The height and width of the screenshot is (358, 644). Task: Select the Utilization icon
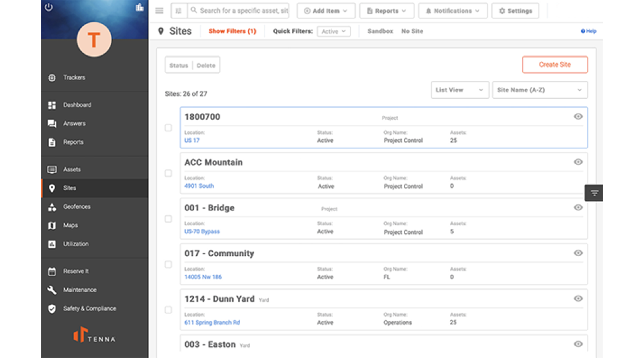point(52,244)
